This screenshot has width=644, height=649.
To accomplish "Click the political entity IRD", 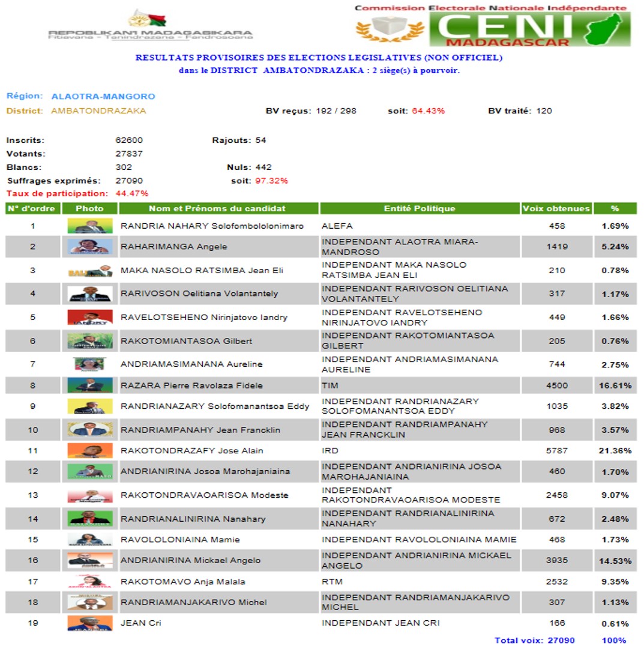I will [x=330, y=450].
